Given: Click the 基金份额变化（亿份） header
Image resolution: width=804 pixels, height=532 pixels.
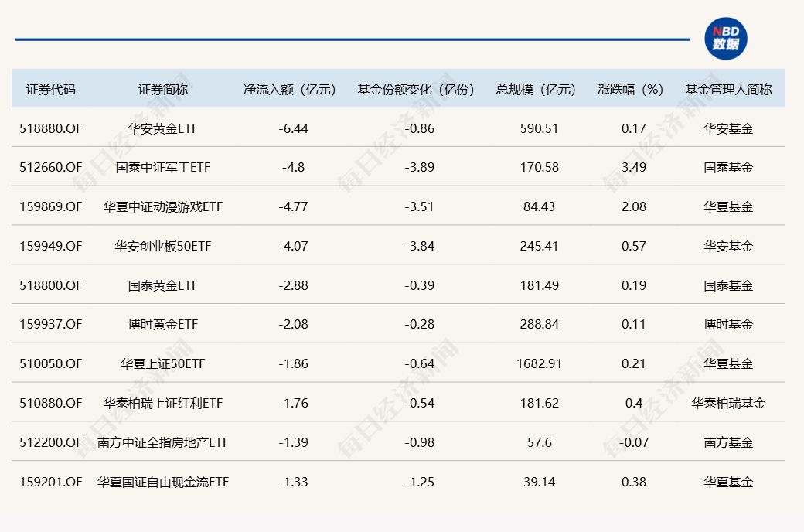Looking at the screenshot, I should [416, 89].
